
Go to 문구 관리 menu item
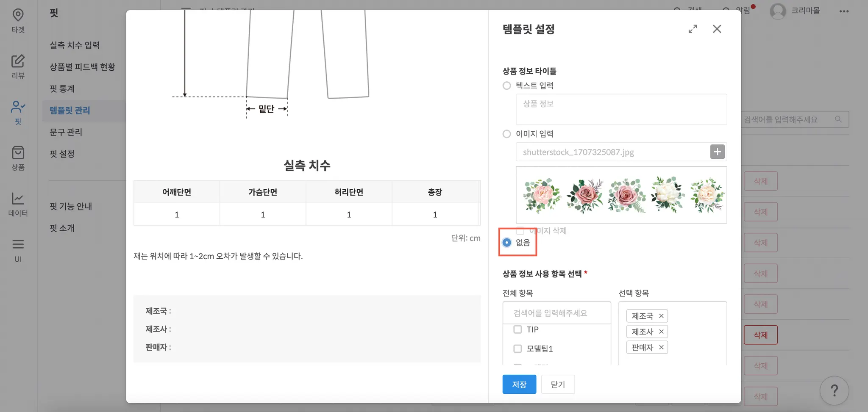coord(66,132)
